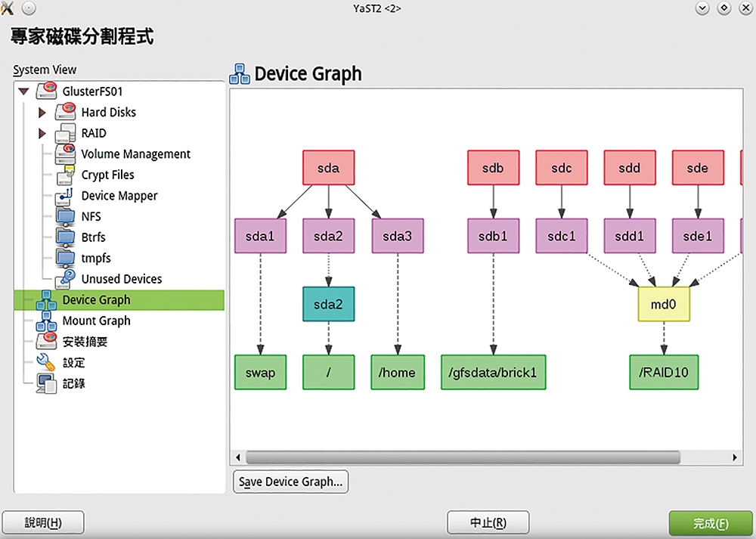
Task: Select the sda1 partition node
Action: 260,236
